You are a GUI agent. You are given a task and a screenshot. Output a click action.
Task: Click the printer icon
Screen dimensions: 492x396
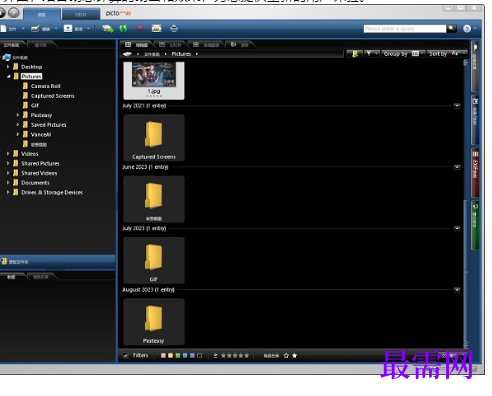point(174,29)
